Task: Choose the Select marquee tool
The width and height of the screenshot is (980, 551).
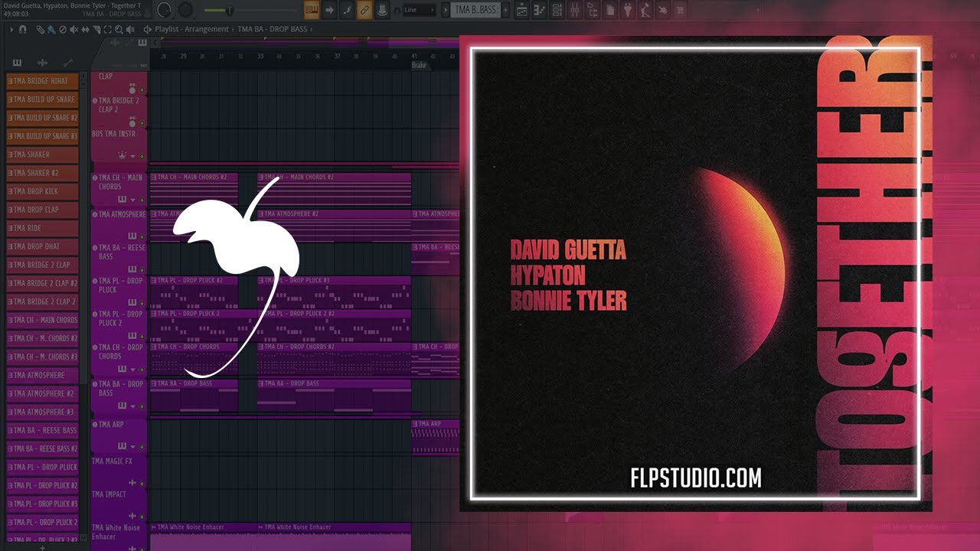Action: tap(107, 29)
